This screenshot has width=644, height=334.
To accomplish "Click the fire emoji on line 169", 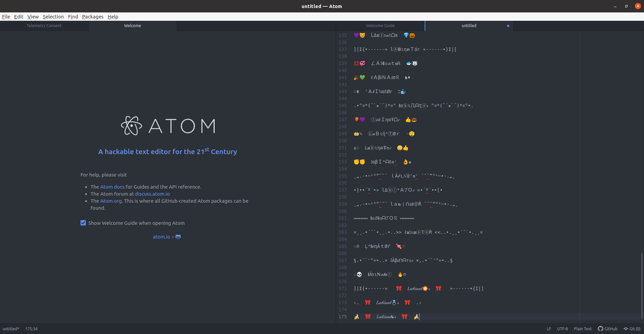I will pyautogui.click(x=400, y=275).
